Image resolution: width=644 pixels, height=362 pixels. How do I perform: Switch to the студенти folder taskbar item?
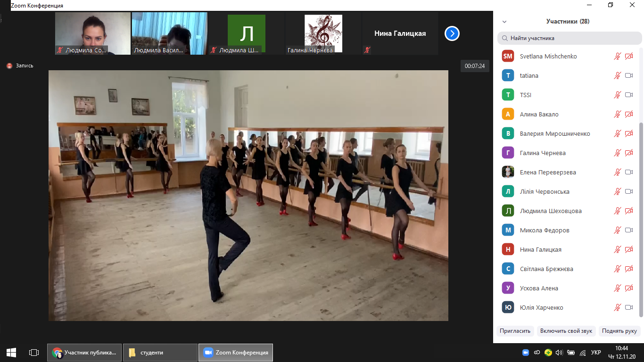[x=160, y=353]
